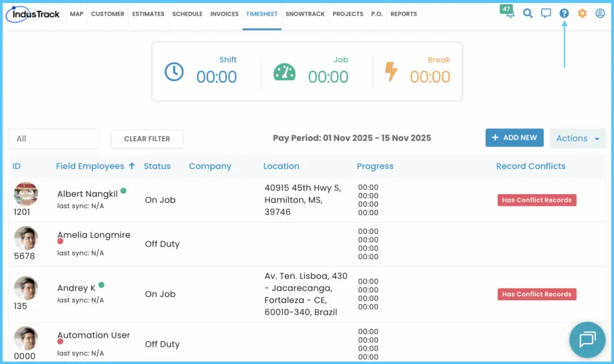The width and height of the screenshot is (614, 364).
Task: Click the Add New button
Action: 514,137
